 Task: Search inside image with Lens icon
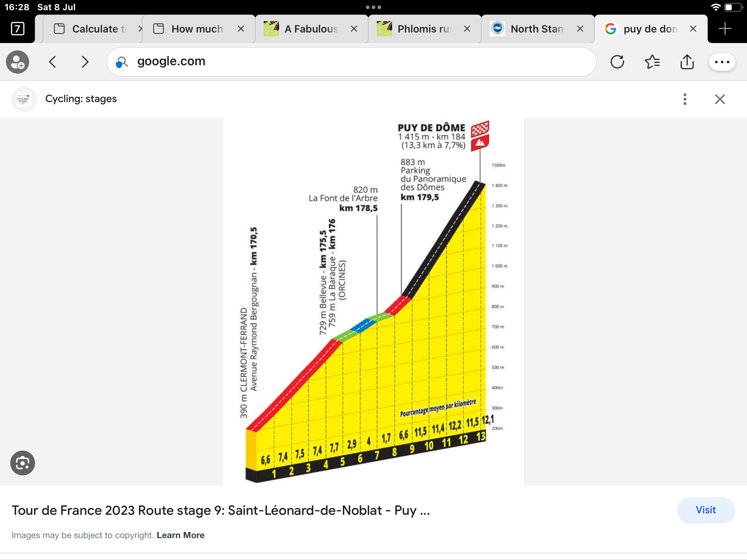click(x=23, y=463)
